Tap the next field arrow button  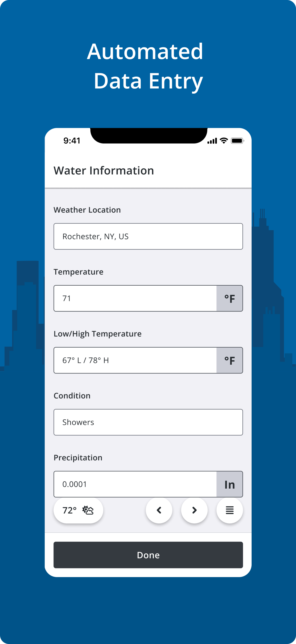[194, 510]
